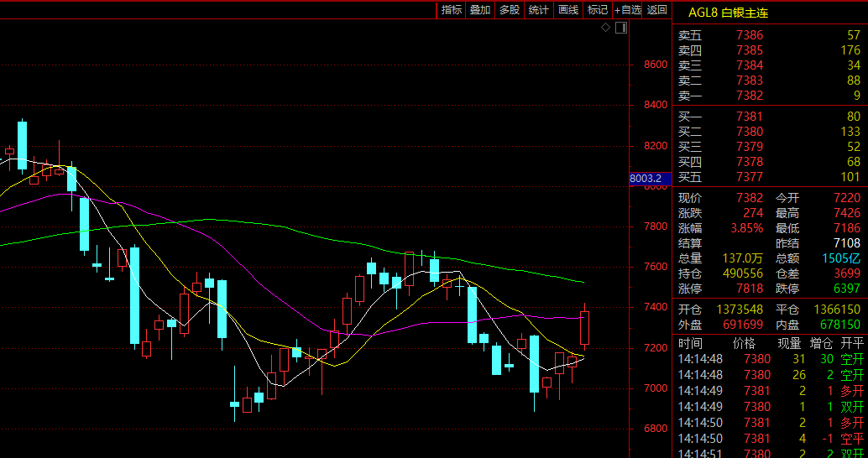Select the latest red candlestick near 7400
Viewport: 868px width, 458px height.
click(x=584, y=327)
